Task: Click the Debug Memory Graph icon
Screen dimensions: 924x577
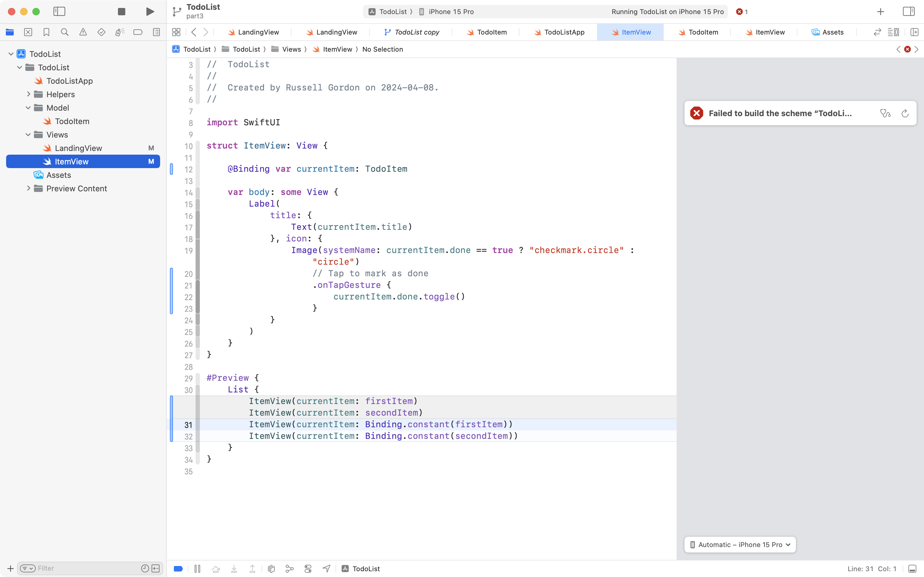Action: [271, 569]
